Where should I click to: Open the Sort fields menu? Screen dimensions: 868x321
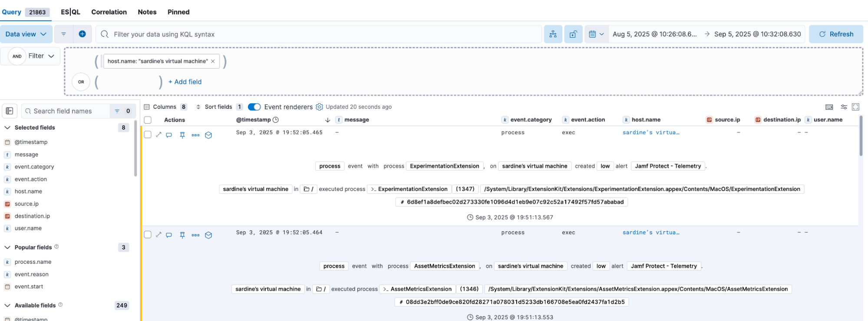[x=219, y=107]
